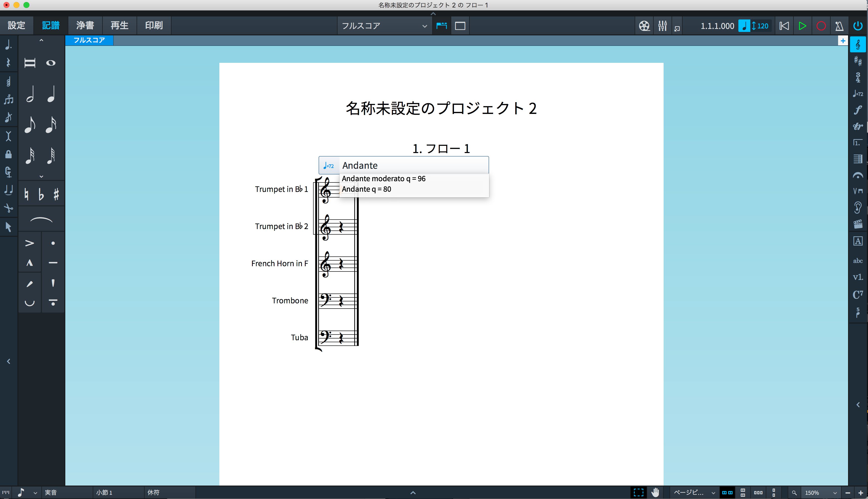The width and height of the screenshot is (868, 499).
Task: Open Key Signatures panel icon
Action: pos(858,61)
